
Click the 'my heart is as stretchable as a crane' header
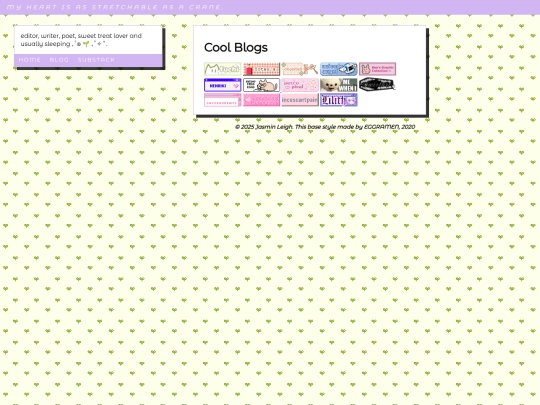coord(115,7)
